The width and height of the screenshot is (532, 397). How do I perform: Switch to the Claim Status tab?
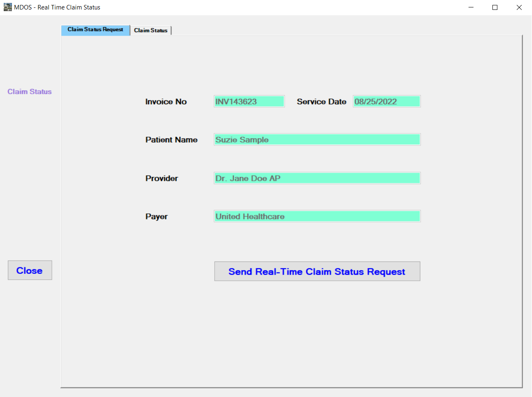[151, 30]
